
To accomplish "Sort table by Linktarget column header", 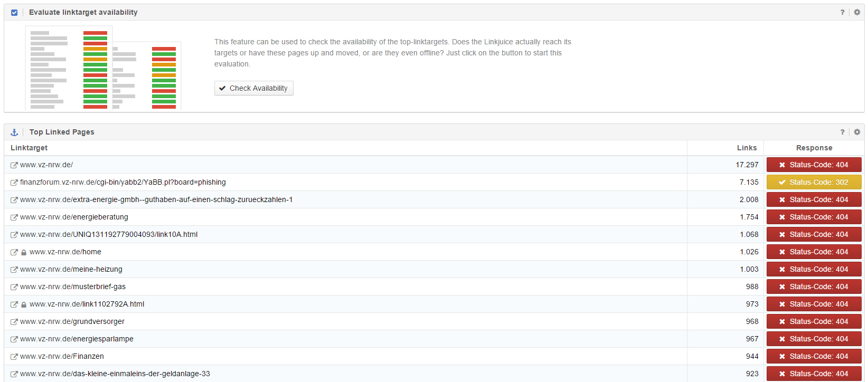I will pos(29,148).
